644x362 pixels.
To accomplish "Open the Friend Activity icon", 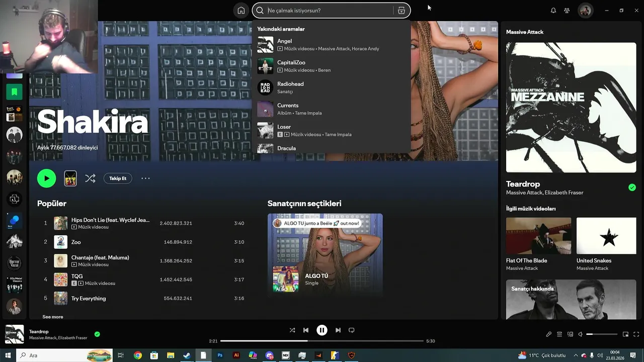I will point(567,11).
